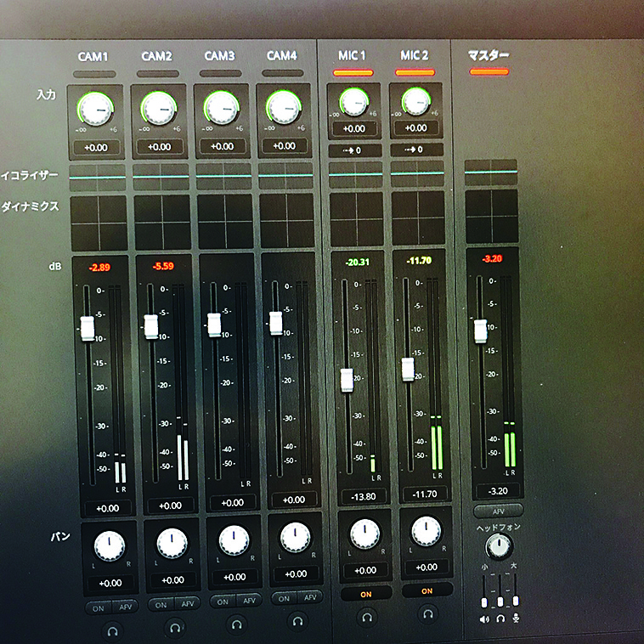This screenshot has width=644, height=644.
Task: Click the MIC 2 fader handle
Action: click(407, 369)
